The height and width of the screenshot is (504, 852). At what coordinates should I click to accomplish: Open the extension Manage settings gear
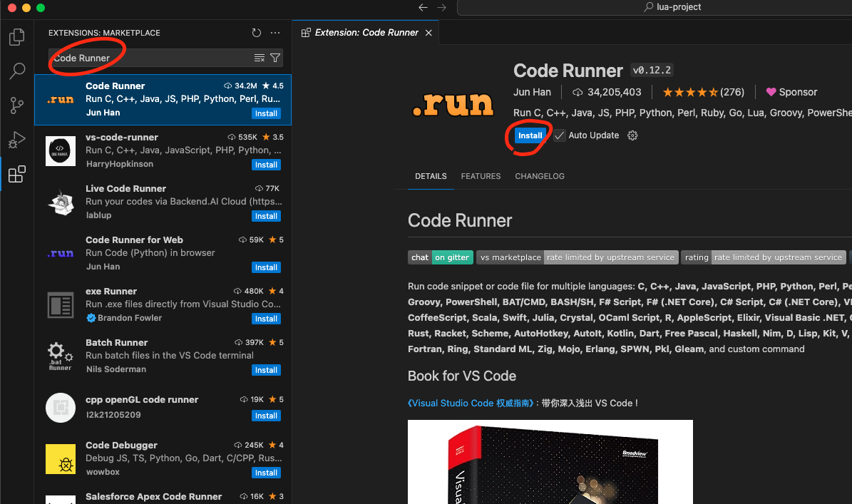pyautogui.click(x=632, y=135)
